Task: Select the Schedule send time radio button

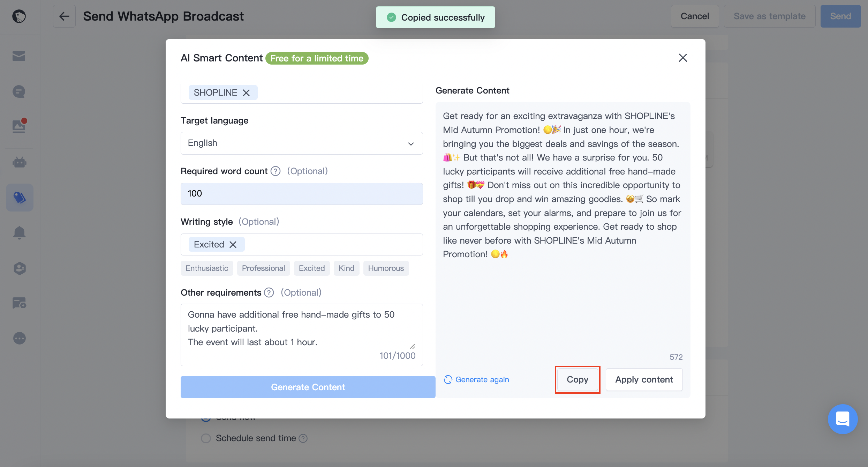Action: pos(206,438)
